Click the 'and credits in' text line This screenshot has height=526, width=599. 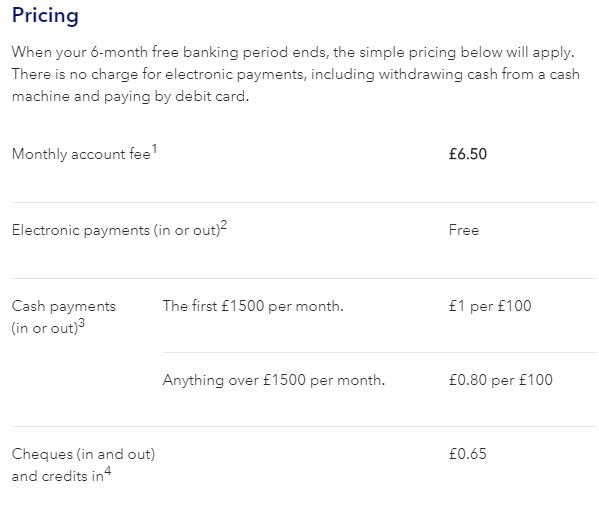pos(58,476)
